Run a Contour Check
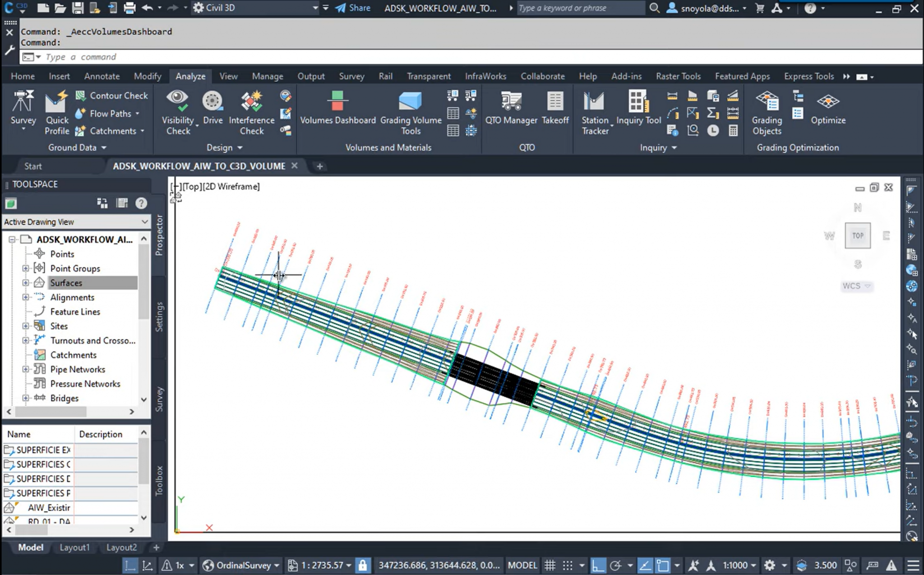 click(x=111, y=95)
